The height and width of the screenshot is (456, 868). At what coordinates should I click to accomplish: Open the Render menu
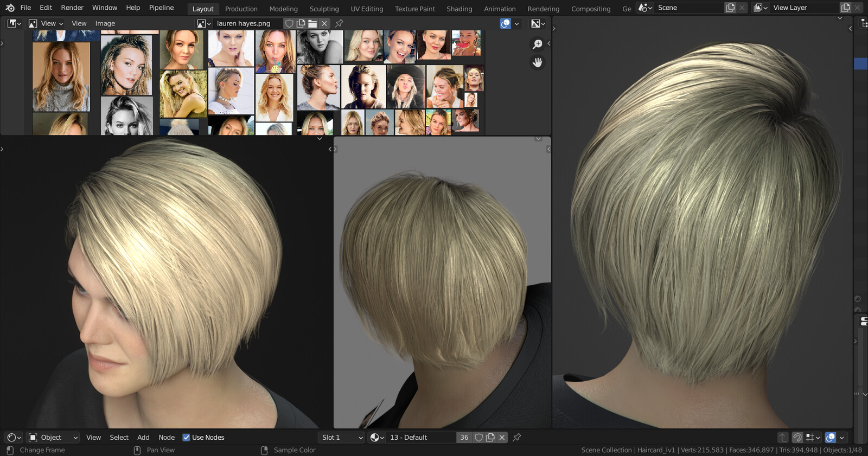point(72,8)
